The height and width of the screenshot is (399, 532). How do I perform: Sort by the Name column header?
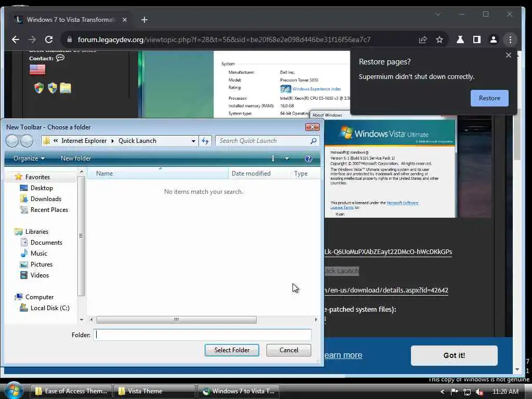click(158, 174)
